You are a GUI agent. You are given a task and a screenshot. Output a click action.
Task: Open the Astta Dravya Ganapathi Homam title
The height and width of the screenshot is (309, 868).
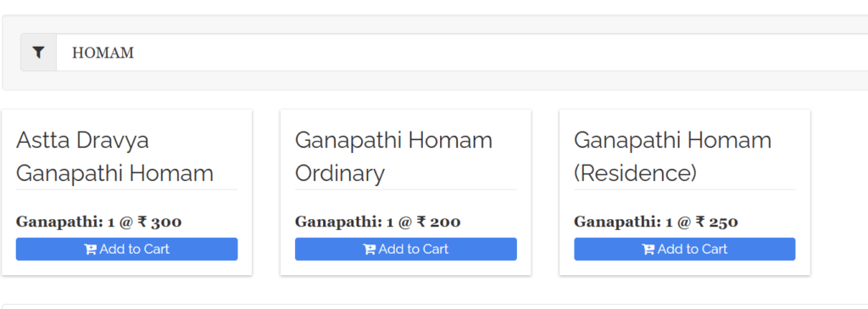coord(114,156)
